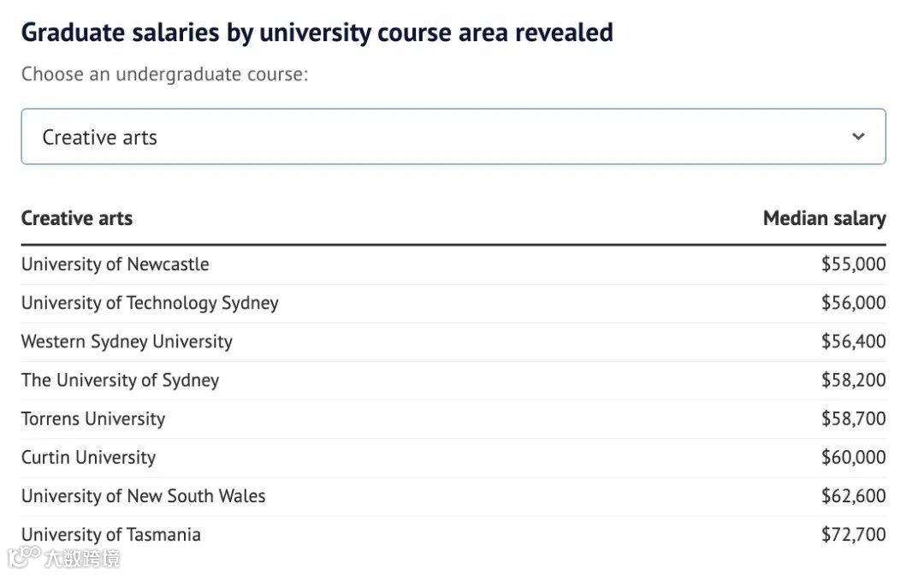Select the University of Newcastle row
The image size is (924, 575).
click(453, 264)
